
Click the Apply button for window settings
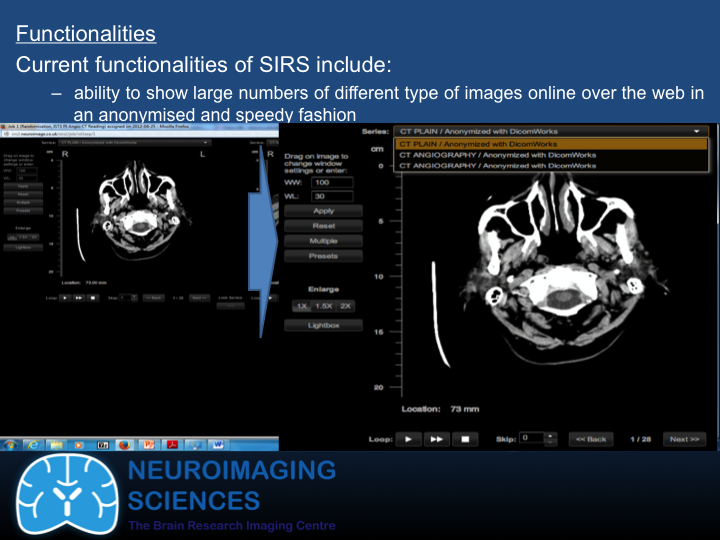pyautogui.click(x=323, y=211)
